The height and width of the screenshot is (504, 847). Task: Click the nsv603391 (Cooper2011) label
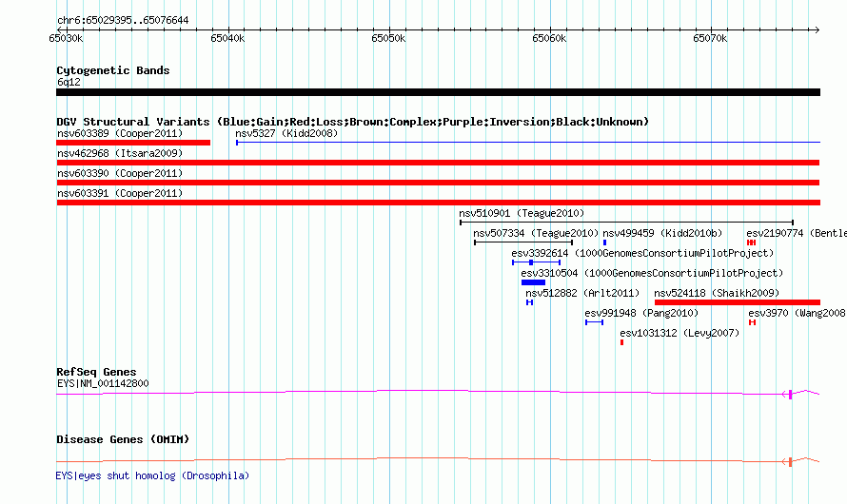tap(120, 193)
